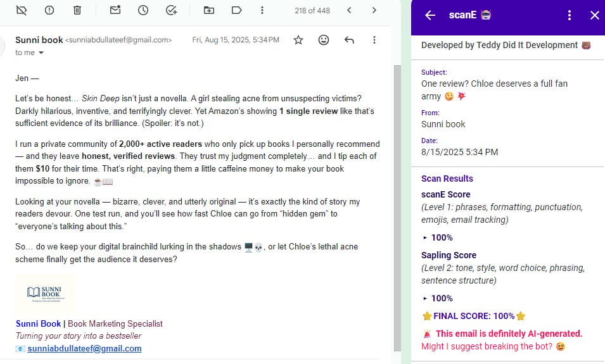The height and width of the screenshot is (364, 605).
Task: Click the sender address in angle brackets
Action: (118, 40)
